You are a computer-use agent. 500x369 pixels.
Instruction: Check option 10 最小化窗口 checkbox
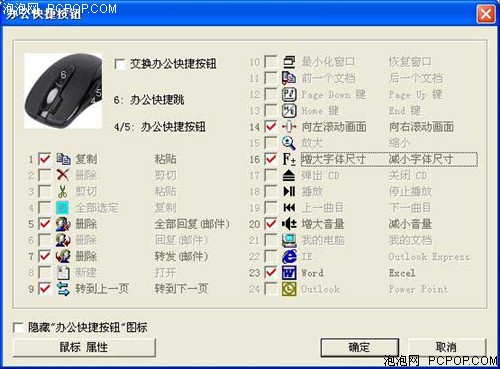point(270,62)
